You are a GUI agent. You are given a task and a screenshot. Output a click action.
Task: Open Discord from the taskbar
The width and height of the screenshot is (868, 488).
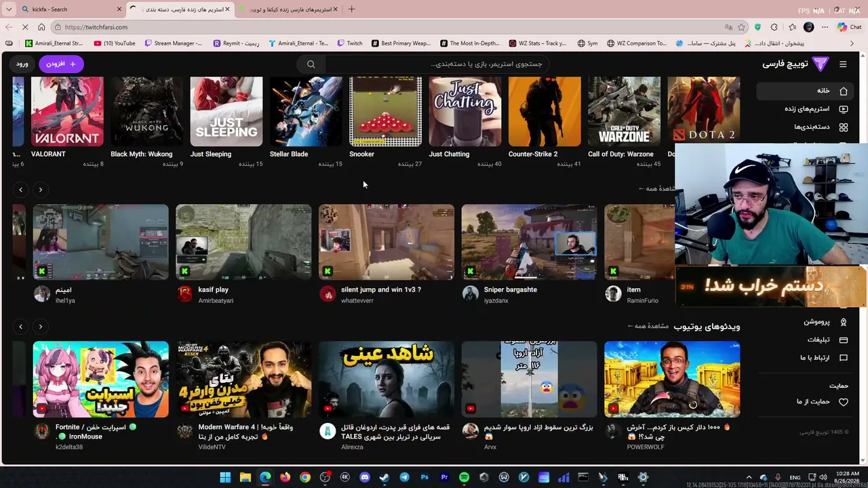[x=365, y=477]
